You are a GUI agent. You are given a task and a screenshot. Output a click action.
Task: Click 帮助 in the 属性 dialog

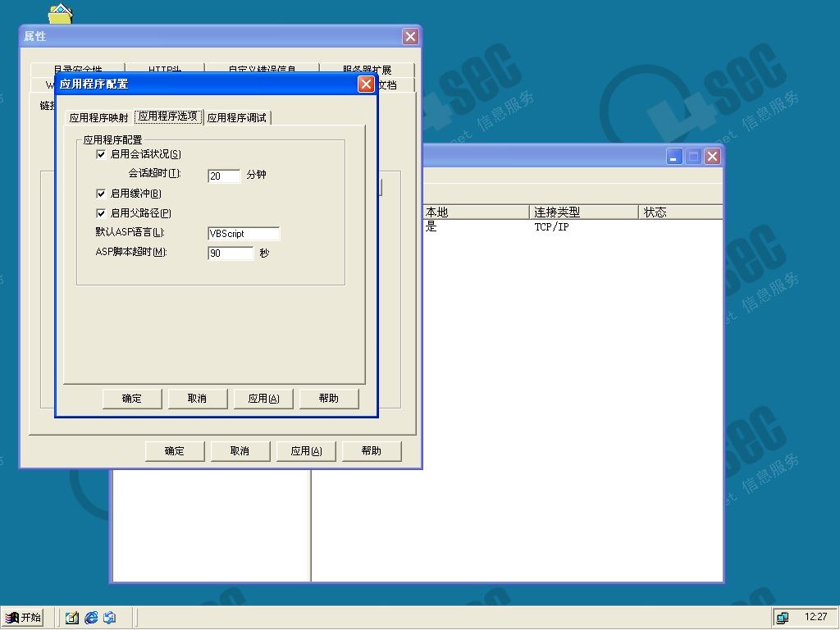372,451
